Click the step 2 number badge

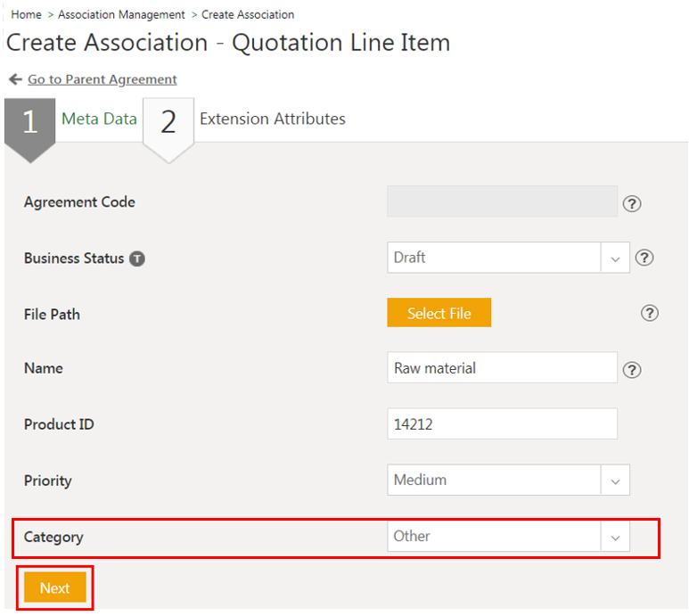click(168, 123)
